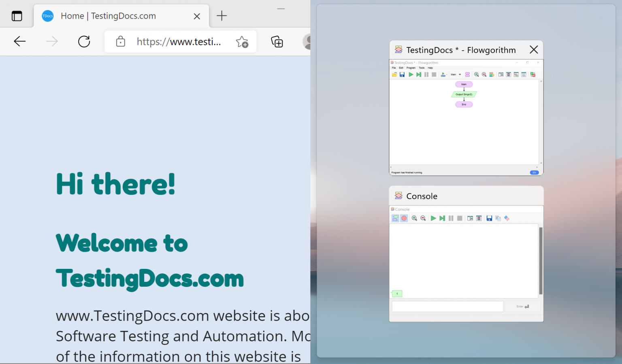Zoom out of the flowchart
This screenshot has height=364, width=622.
coord(484,75)
